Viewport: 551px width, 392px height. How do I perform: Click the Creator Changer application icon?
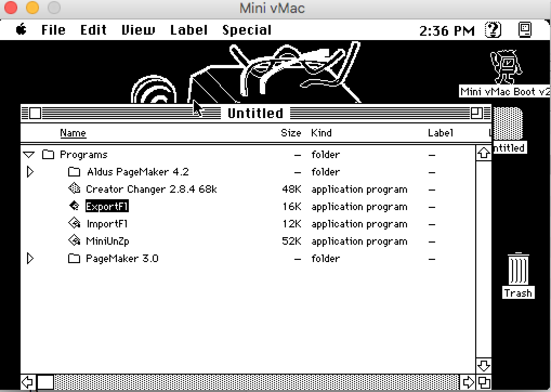pos(74,189)
